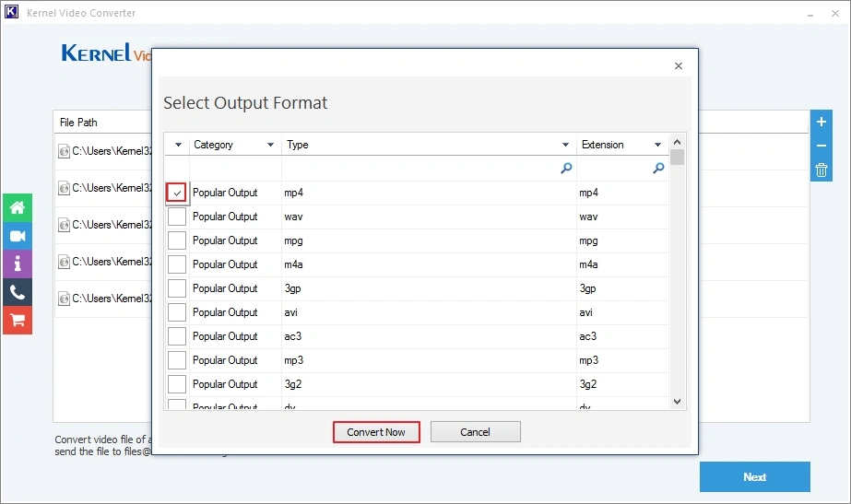This screenshot has width=851, height=504.
Task: Click the Extension column search magnifier icon
Action: (x=658, y=169)
